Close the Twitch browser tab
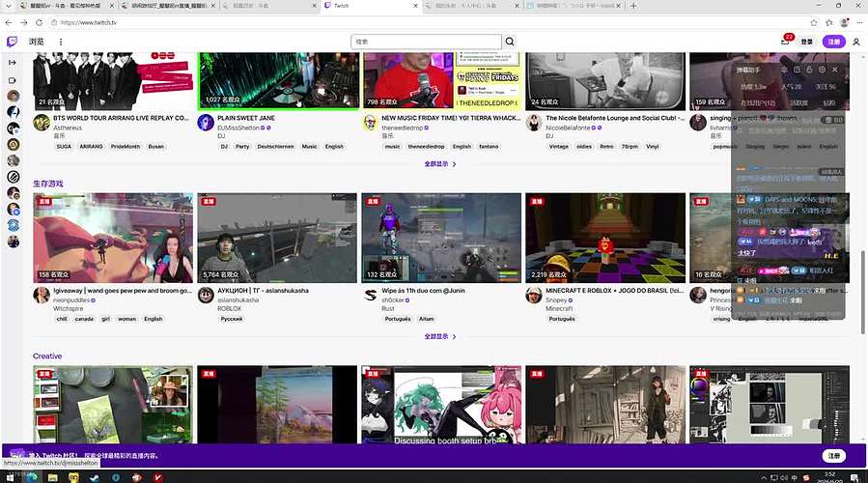This screenshot has width=868, height=483. [x=416, y=6]
